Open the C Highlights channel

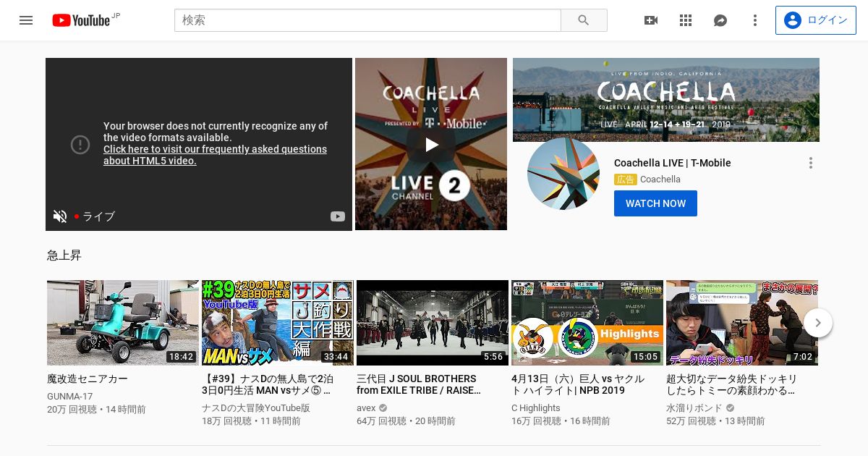(536, 408)
